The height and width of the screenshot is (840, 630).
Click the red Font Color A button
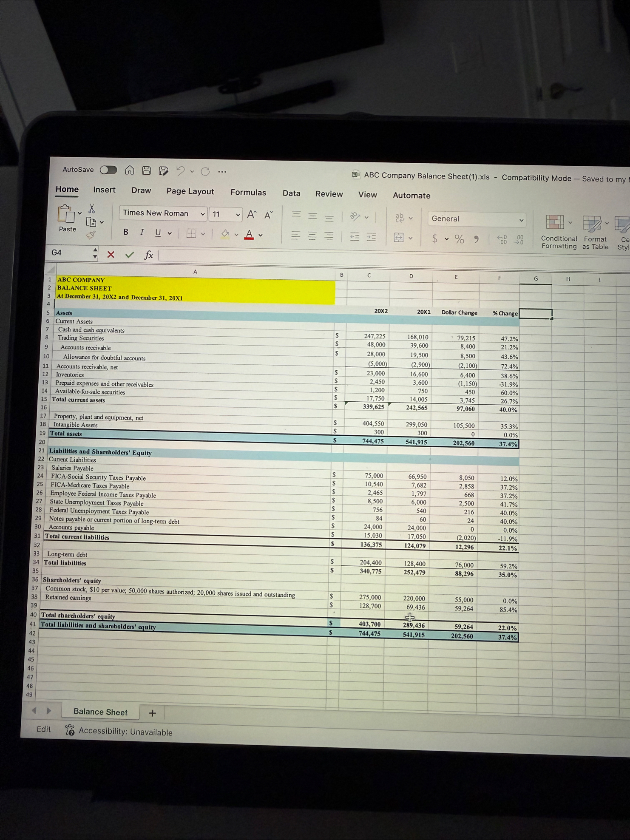point(249,234)
